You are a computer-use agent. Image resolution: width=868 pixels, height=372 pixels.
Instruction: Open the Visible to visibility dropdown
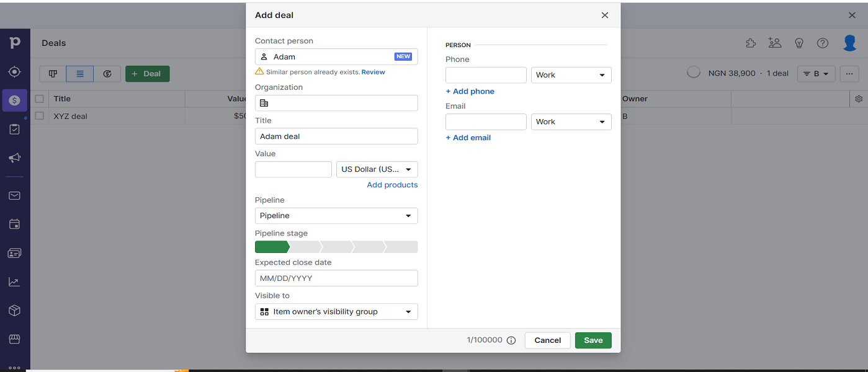(336, 312)
